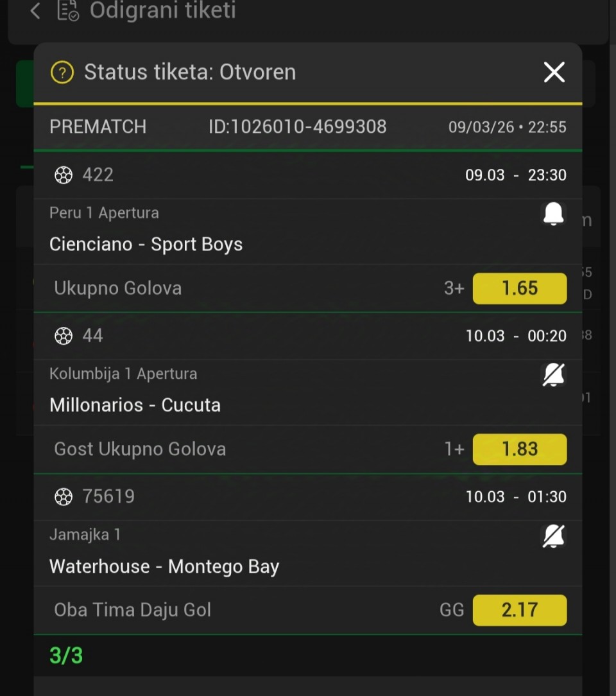Disable notifications for Cienciano - Sport Boys
This screenshot has height=696, width=616.
(x=553, y=214)
